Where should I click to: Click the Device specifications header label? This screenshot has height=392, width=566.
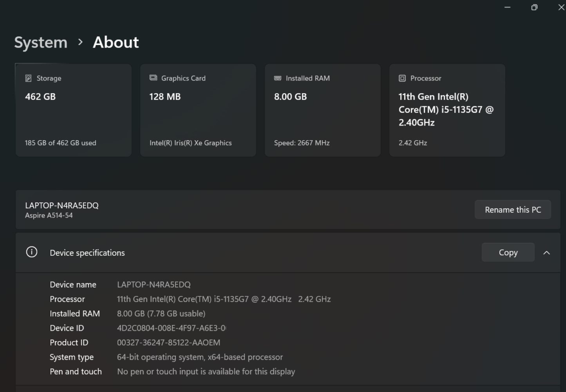87,253
